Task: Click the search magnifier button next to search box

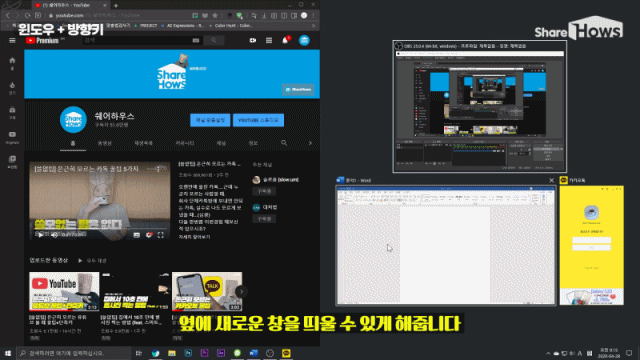Action: point(213,40)
